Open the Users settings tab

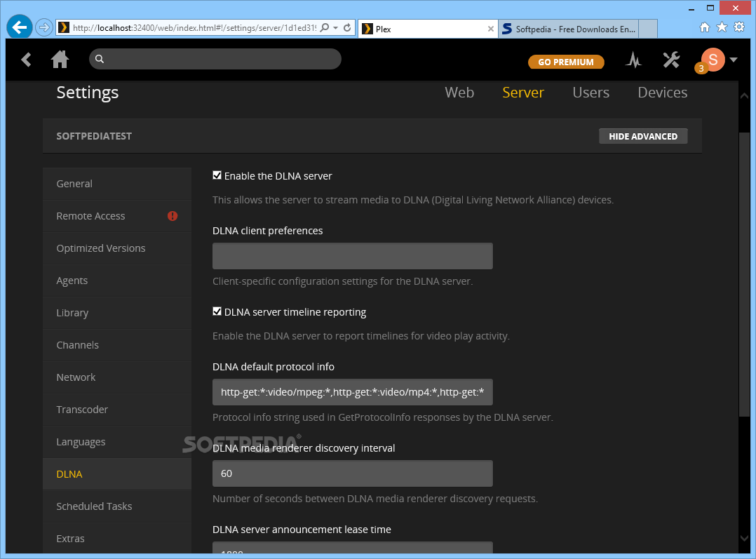click(x=591, y=93)
